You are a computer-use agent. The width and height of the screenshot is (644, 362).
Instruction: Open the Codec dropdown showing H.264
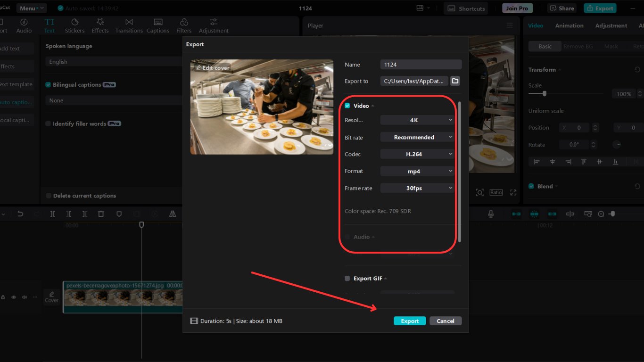[x=417, y=154]
